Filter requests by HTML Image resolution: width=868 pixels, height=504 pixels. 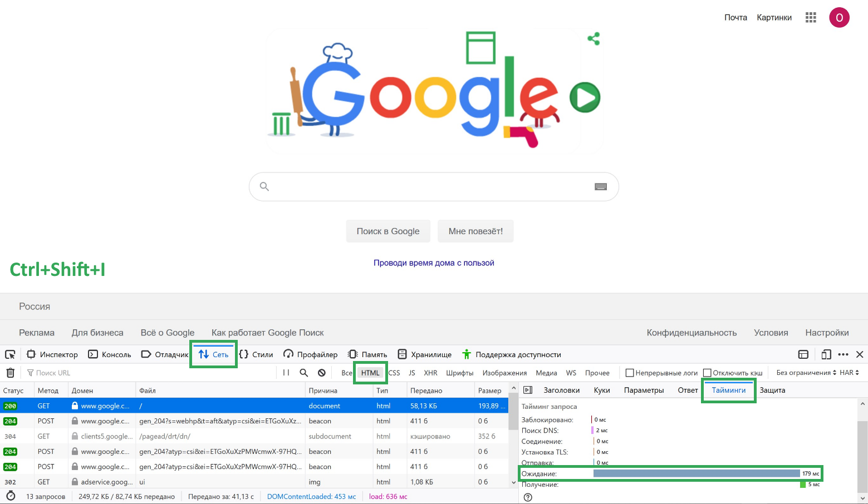pos(370,373)
